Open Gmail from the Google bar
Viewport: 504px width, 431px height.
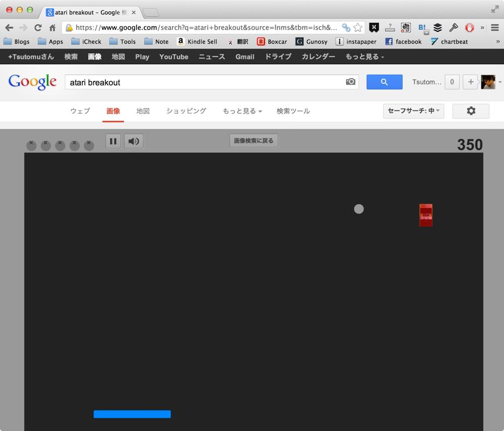pyautogui.click(x=244, y=57)
